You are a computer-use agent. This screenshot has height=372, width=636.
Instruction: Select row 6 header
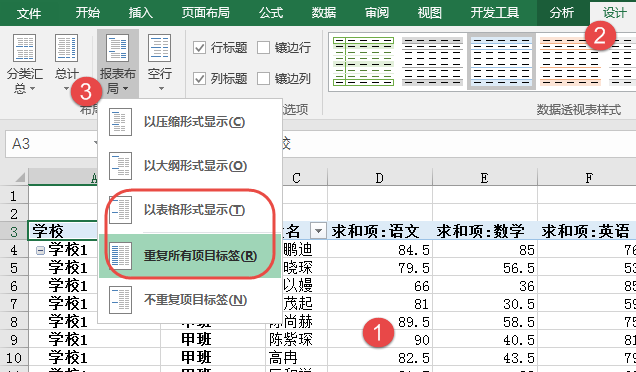coord(14,286)
